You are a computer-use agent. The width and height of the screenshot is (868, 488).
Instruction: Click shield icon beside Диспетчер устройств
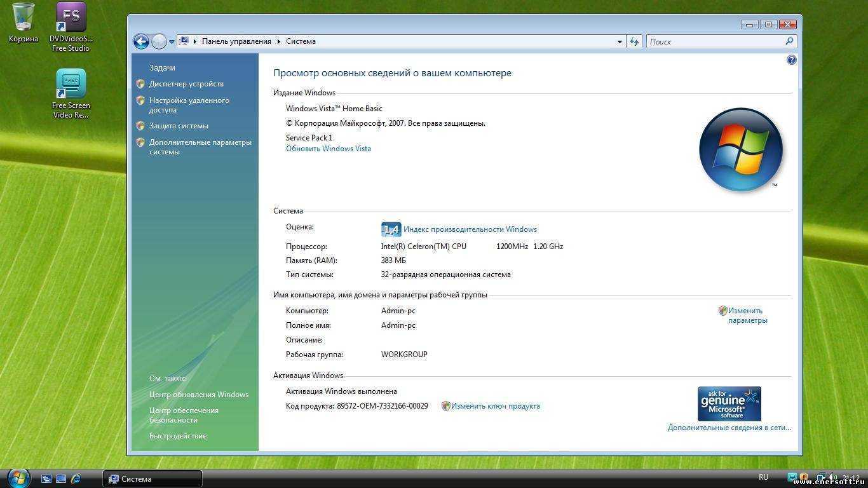coord(140,83)
